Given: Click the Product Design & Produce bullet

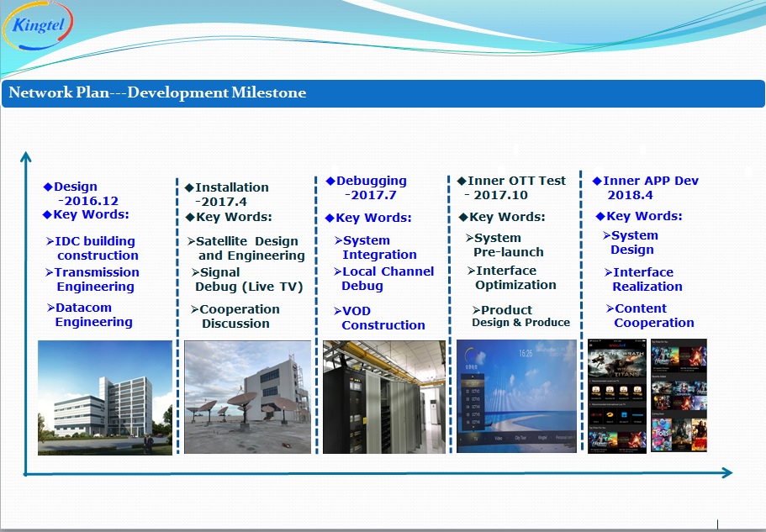Looking at the screenshot, I should (x=520, y=316).
